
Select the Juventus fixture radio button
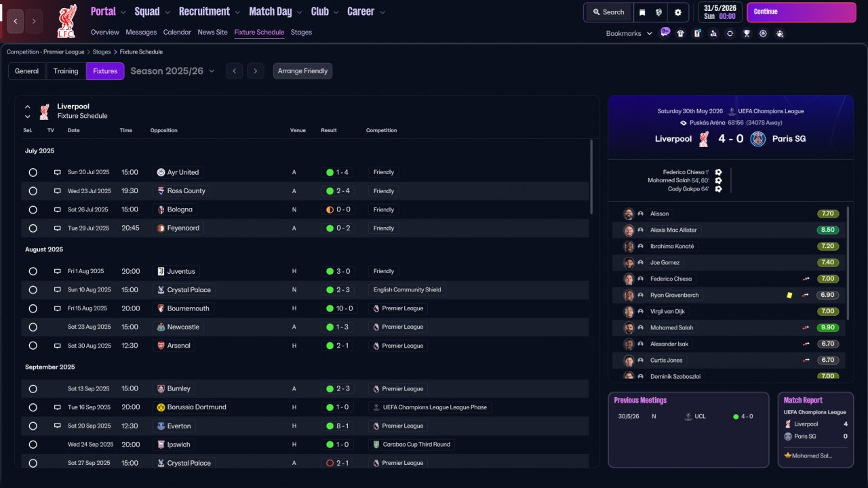[33, 271]
